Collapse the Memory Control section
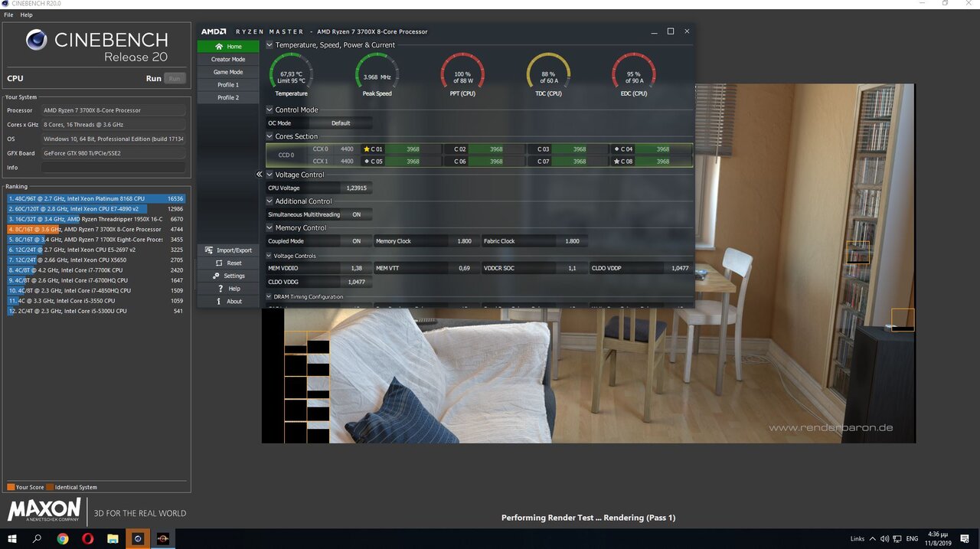This screenshot has width=980, height=549. 269,227
